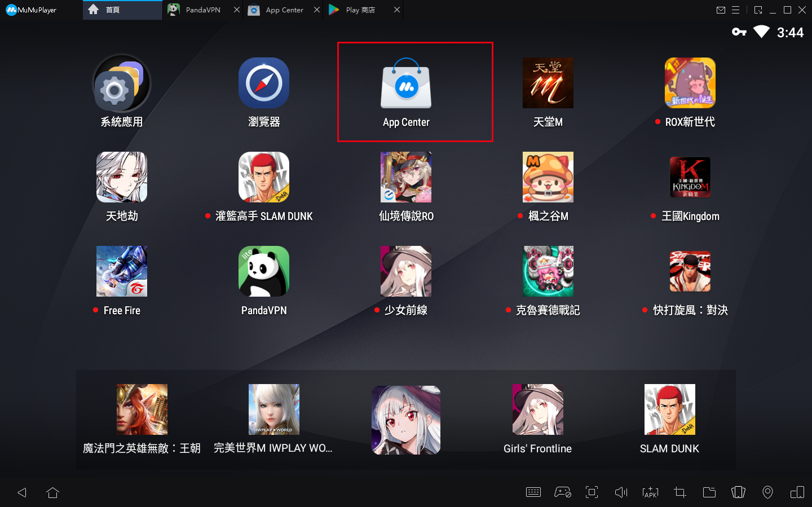
Task: Launch the 瀏覽器 browser app
Action: click(x=264, y=83)
